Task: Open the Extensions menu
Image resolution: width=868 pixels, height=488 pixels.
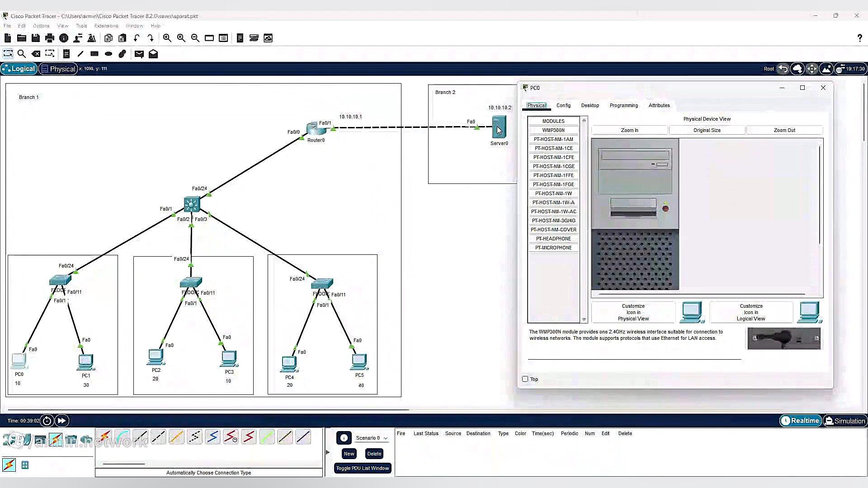Action: click(x=106, y=26)
